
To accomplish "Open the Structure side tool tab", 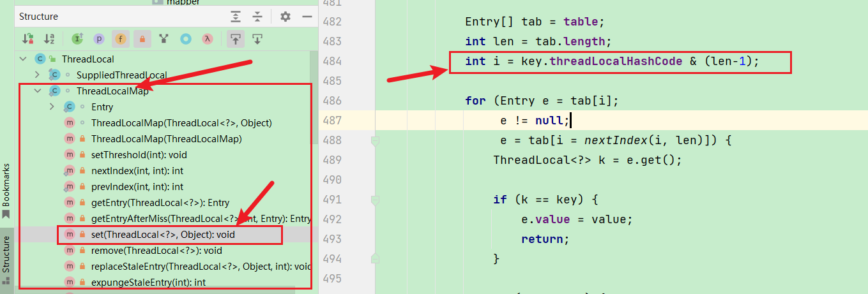I will tap(6, 260).
